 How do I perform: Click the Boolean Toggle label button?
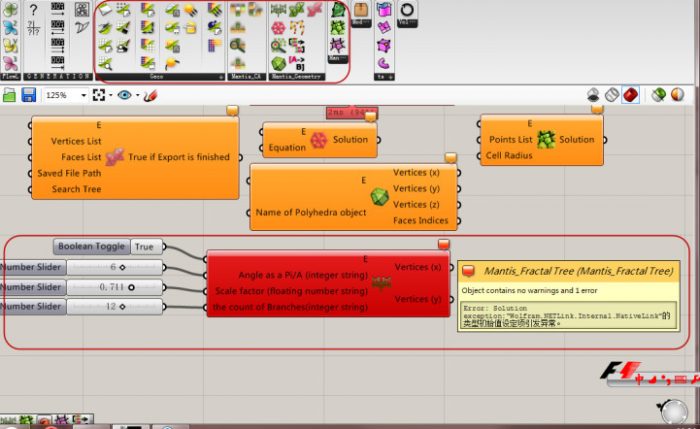point(92,246)
